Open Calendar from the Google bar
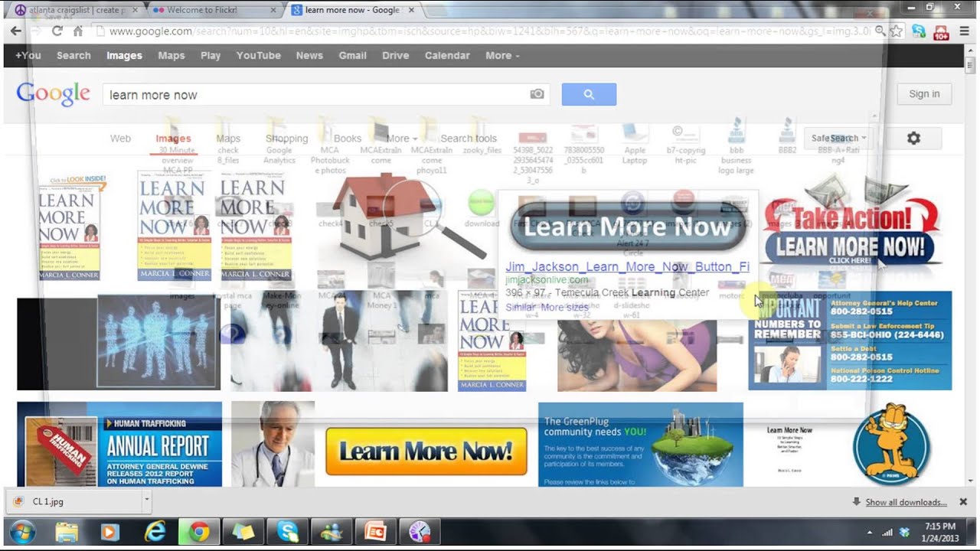This screenshot has height=551, width=980. (x=447, y=55)
